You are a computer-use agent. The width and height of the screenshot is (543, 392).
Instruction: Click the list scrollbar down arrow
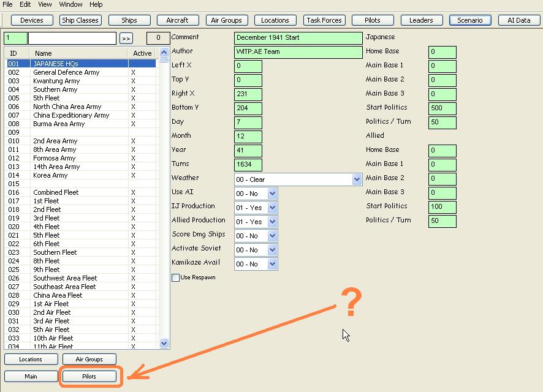pyautogui.click(x=164, y=343)
